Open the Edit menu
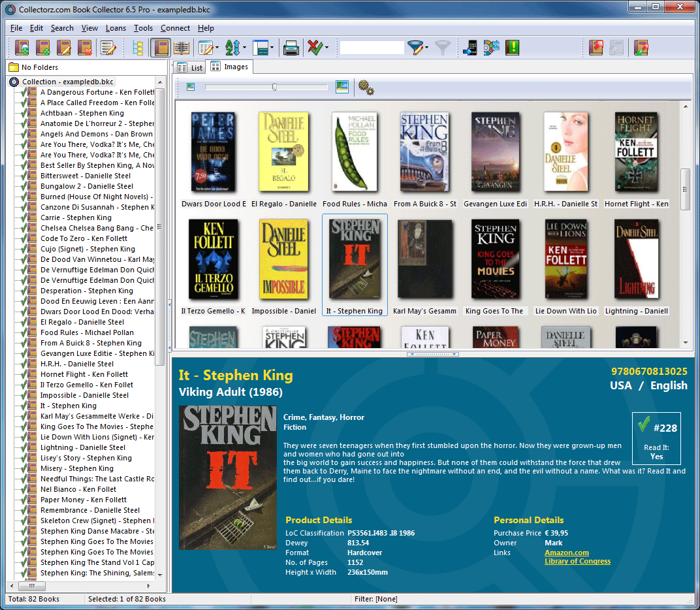 pos(37,28)
